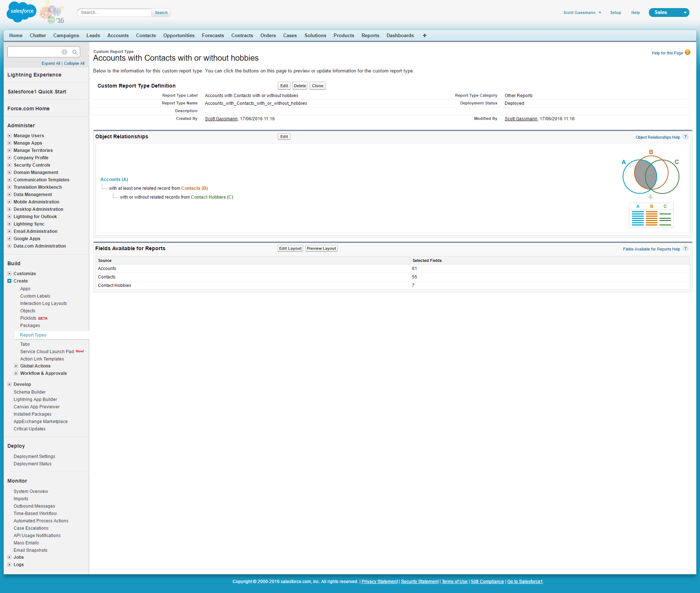Click the sidebar quick find magnifier icon
Viewport: 700px width, 593px height.
75,52
